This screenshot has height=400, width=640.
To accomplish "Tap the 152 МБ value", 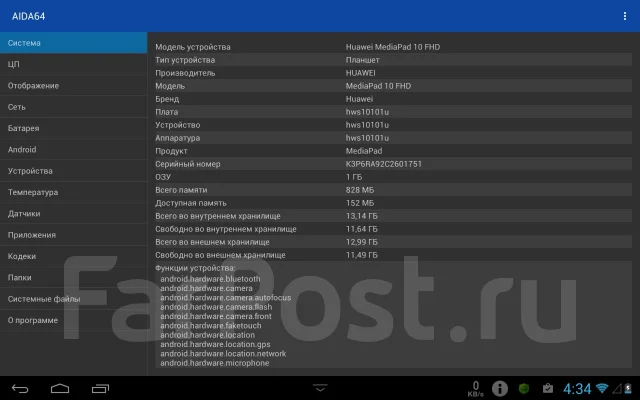I will 360,203.
